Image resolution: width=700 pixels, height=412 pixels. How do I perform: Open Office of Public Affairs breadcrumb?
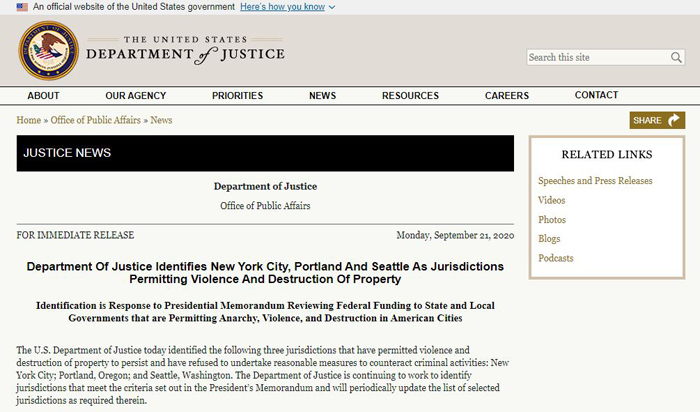coord(96,120)
